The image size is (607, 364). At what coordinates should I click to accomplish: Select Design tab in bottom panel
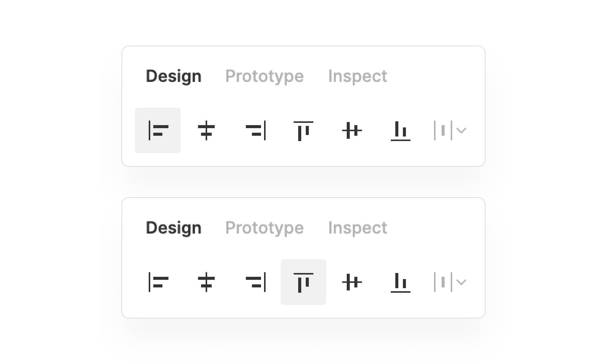click(173, 228)
